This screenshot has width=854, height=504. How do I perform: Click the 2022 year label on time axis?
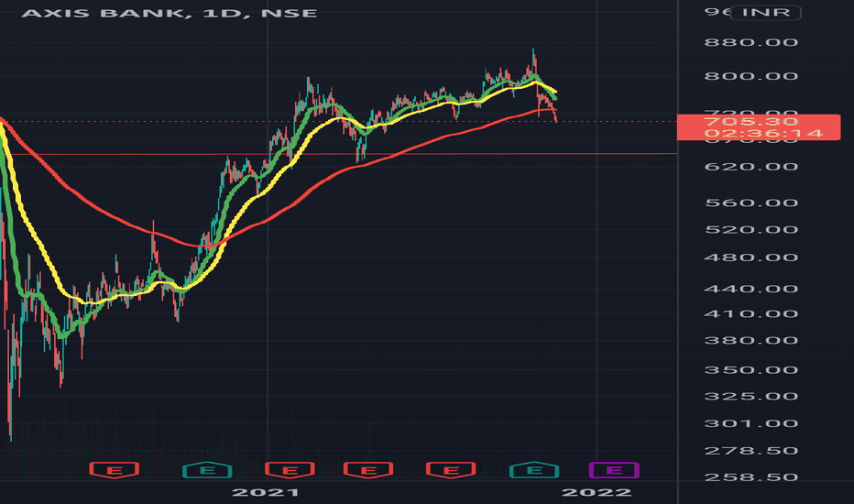click(x=597, y=493)
